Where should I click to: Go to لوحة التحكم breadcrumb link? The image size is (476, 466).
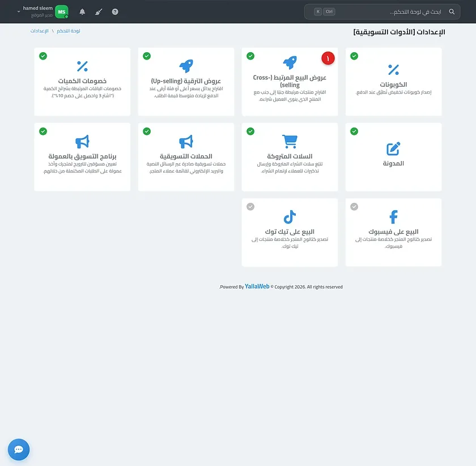69,31
